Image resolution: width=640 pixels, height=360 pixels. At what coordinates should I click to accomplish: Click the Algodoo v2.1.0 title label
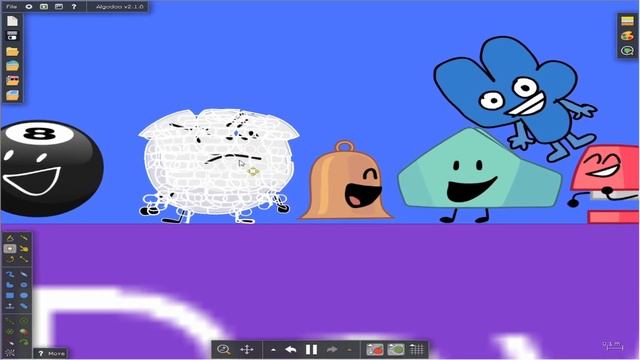click(x=119, y=7)
